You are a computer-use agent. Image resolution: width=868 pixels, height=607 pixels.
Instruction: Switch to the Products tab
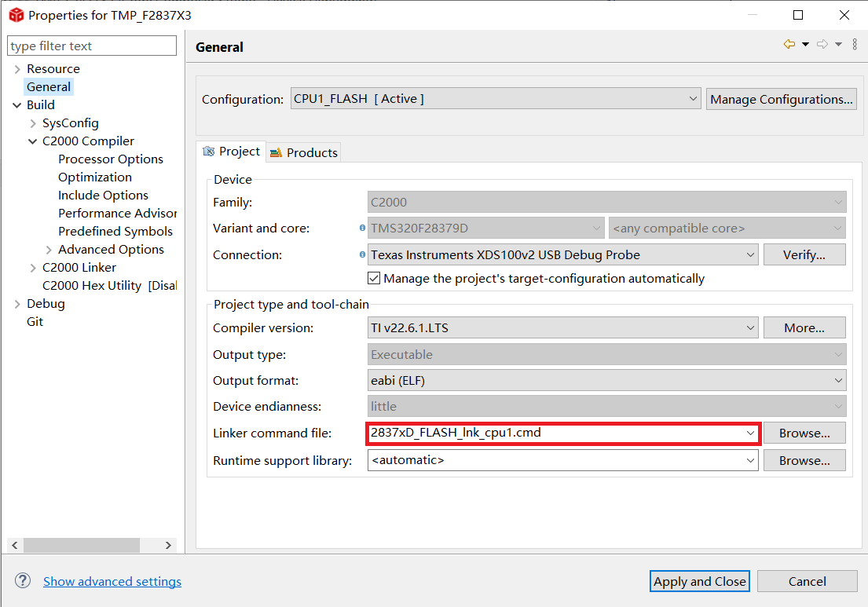pyautogui.click(x=304, y=152)
